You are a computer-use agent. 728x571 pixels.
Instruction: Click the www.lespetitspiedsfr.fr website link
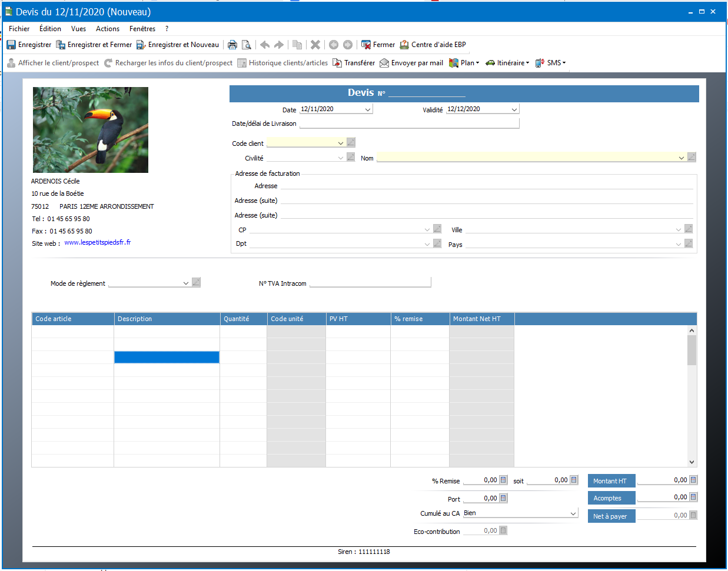[98, 242]
